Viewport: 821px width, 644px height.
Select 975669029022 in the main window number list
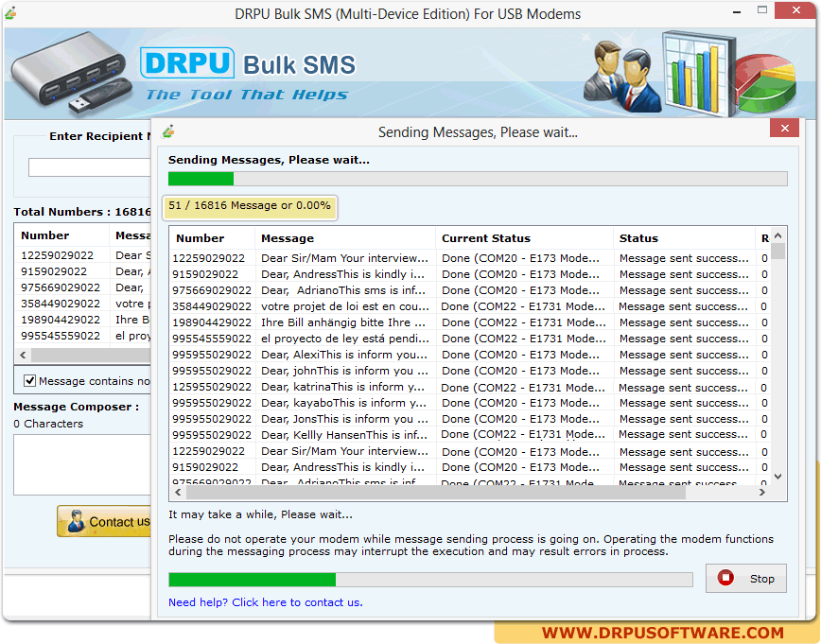61,287
